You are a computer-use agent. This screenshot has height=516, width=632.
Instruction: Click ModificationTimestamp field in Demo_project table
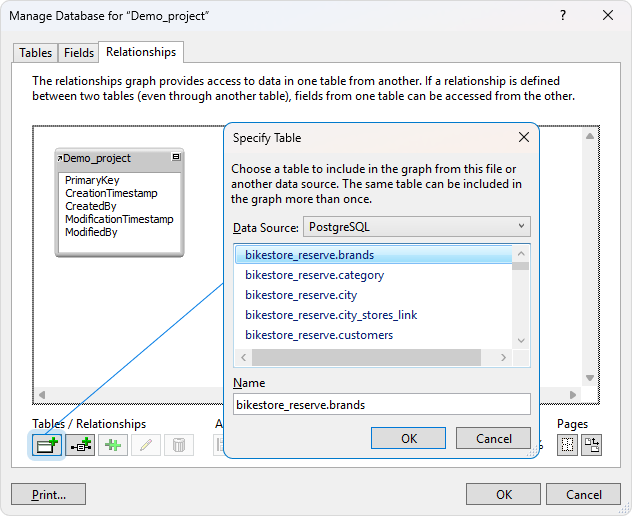point(119,219)
